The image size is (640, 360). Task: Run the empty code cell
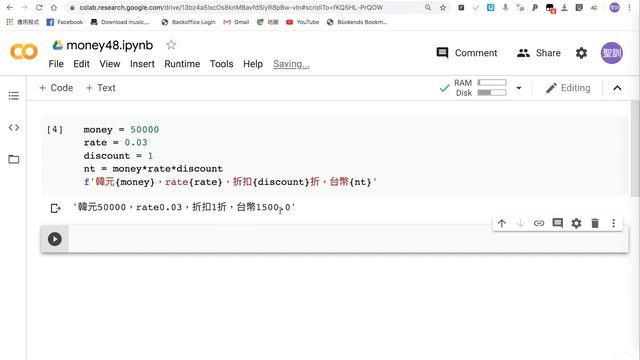[55, 239]
